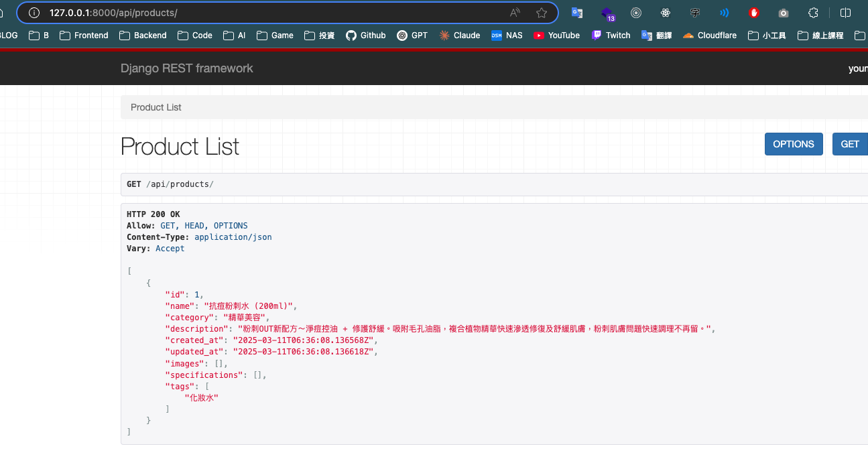Click the Product List breadcrumb
Viewport: 868px width, 471px height.
point(156,107)
